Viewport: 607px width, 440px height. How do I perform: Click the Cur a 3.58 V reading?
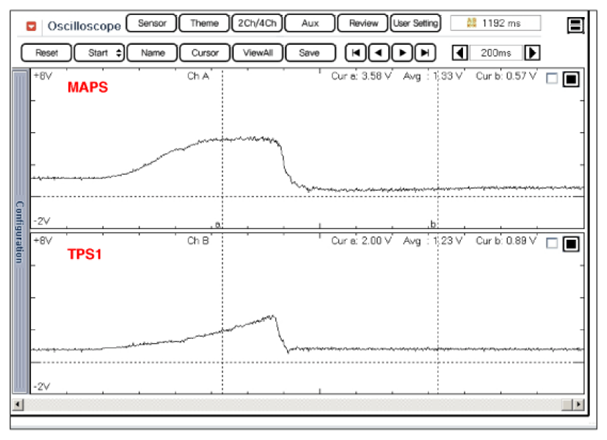point(361,76)
